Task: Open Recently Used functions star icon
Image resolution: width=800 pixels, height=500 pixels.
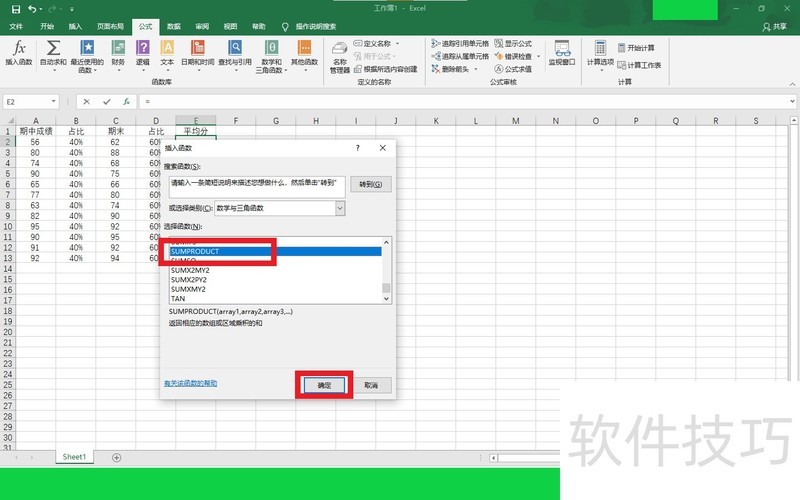Action: (x=87, y=48)
